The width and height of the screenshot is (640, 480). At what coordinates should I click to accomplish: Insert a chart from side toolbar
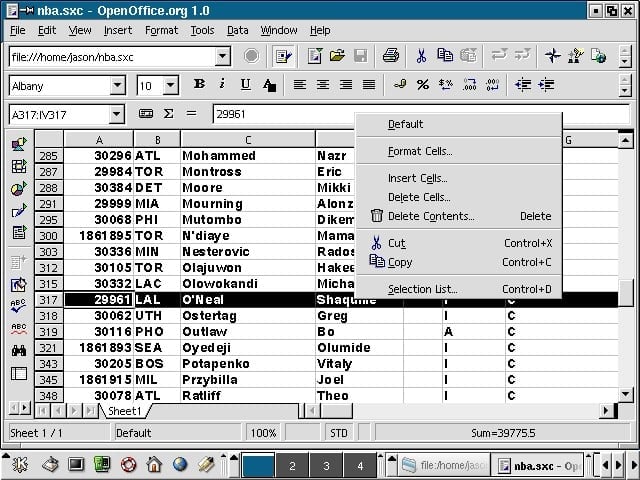tap(18, 189)
